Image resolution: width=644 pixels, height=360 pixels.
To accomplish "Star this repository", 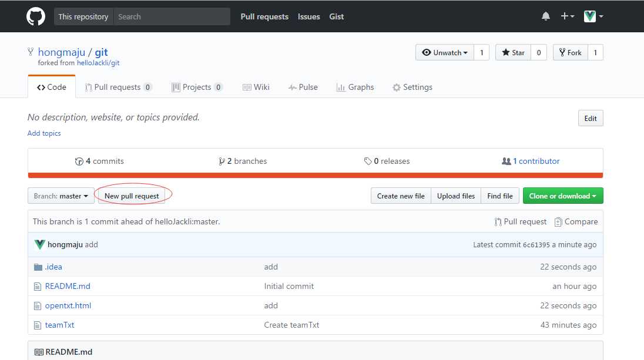I will coord(513,52).
